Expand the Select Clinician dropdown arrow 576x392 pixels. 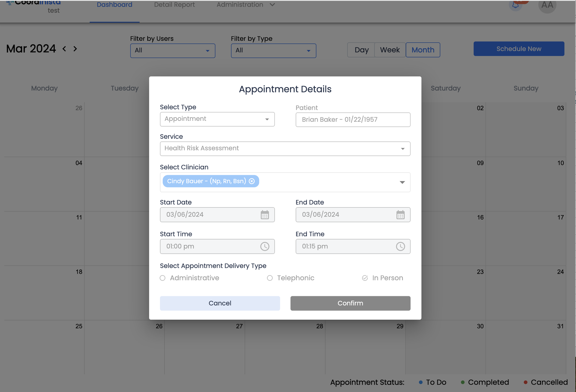402,182
